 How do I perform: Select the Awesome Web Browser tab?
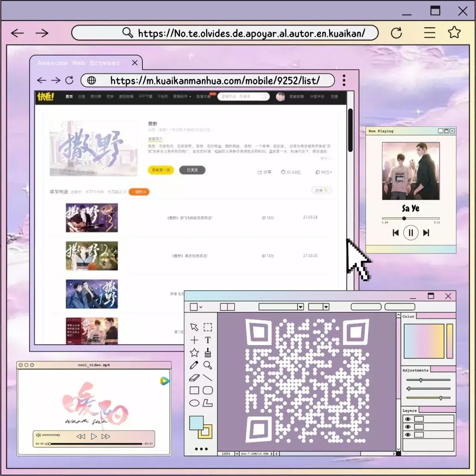pyautogui.click(x=86, y=63)
